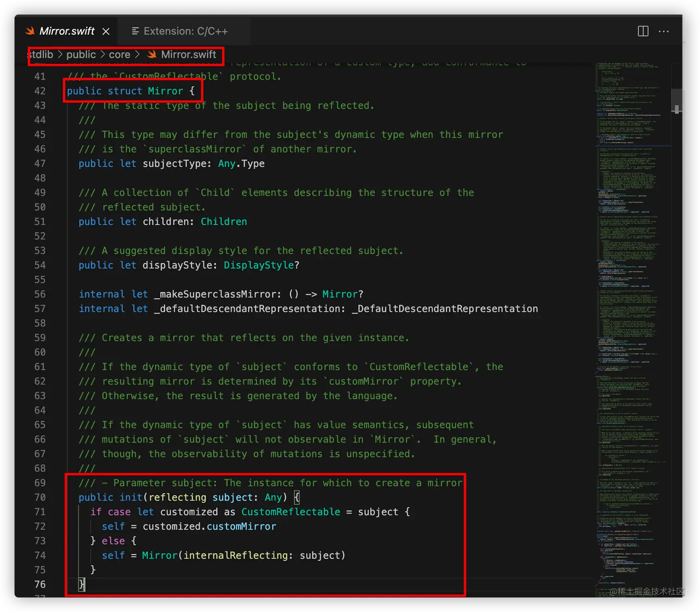Click 'Any' type on line 47
The height and width of the screenshot is (612, 700).
[227, 164]
